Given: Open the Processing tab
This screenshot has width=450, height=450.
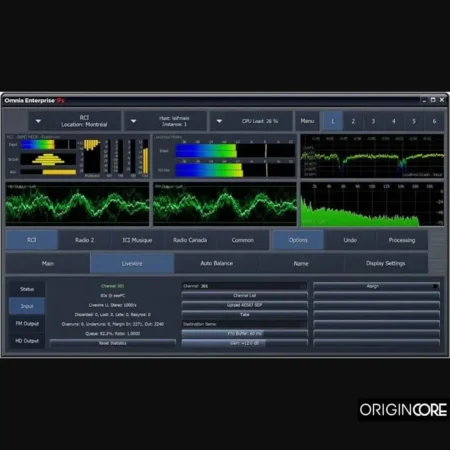Looking at the screenshot, I should click(402, 240).
